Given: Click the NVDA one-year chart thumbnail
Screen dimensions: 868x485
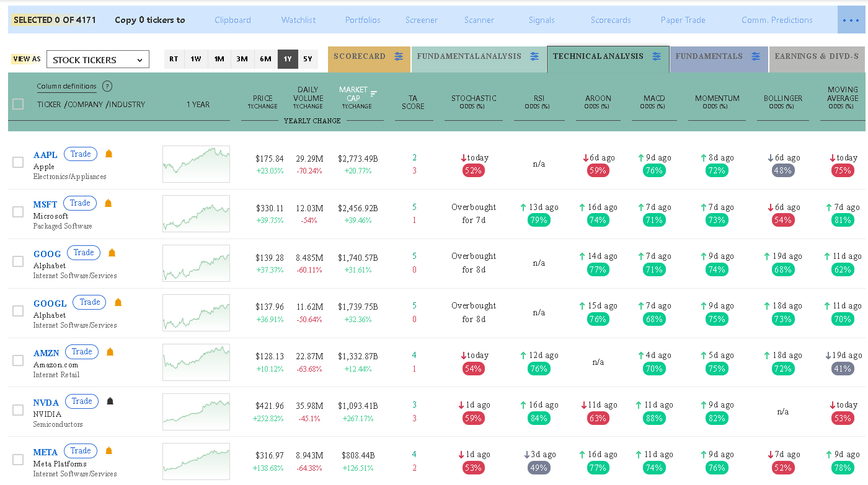Looking at the screenshot, I should pos(196,412).
